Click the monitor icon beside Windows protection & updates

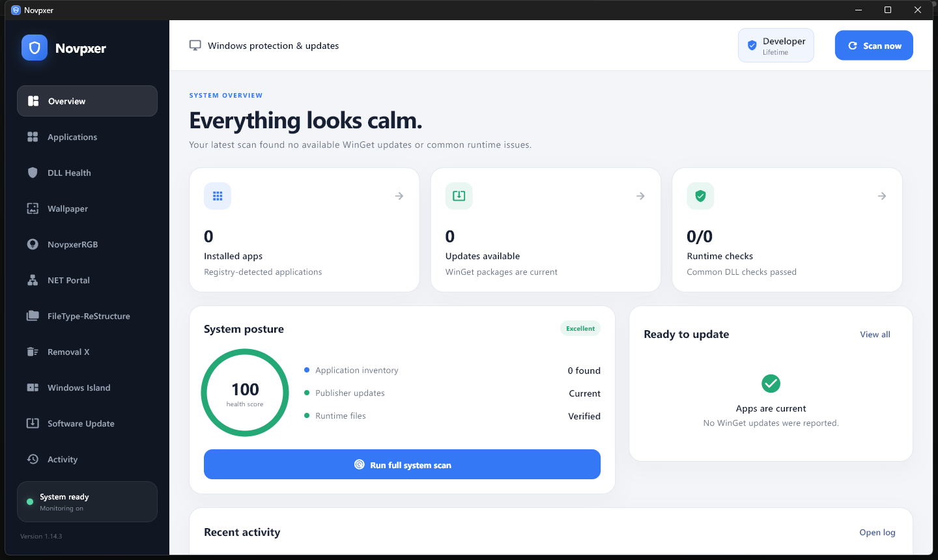point(195,46)
